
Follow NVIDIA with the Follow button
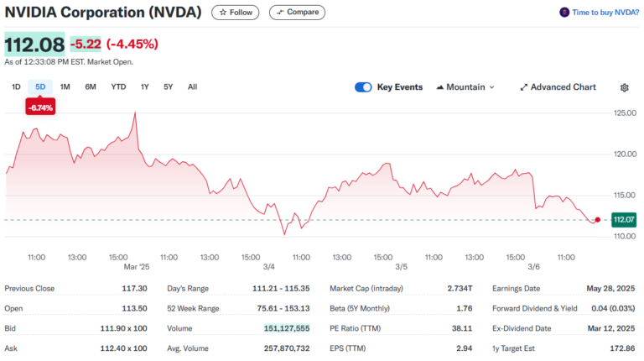[236, 13]
